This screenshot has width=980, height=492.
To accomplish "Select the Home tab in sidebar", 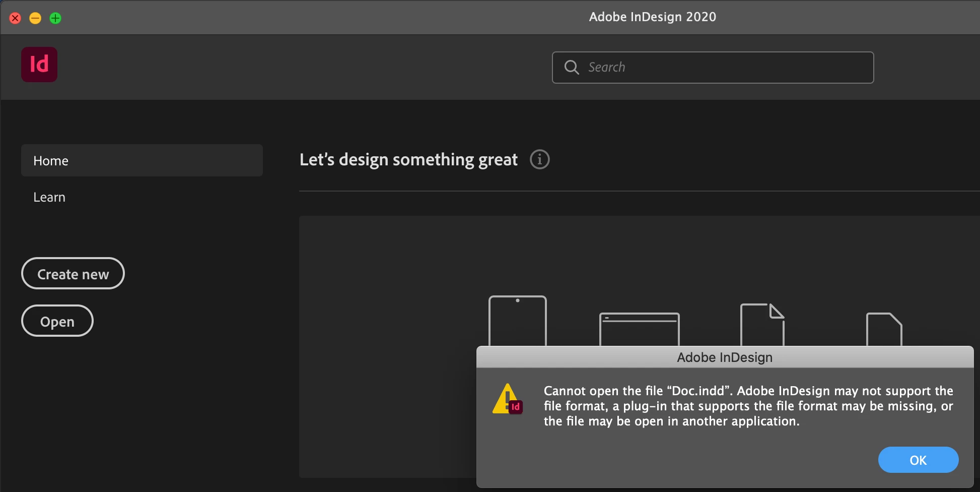I will point(142,160).
